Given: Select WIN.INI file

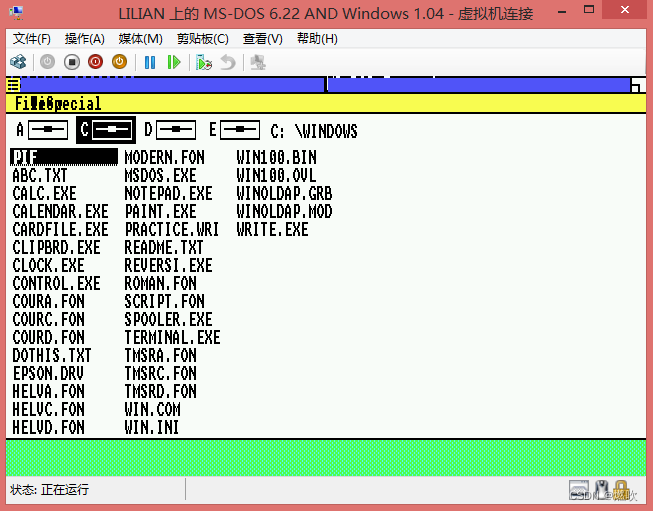Looking at the screenshot, I should tap(152, 427).
